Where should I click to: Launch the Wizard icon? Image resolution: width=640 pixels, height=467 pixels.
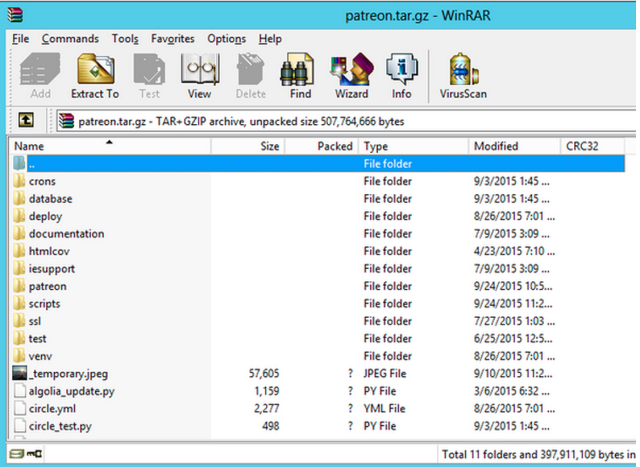click(x=352, y=69)
